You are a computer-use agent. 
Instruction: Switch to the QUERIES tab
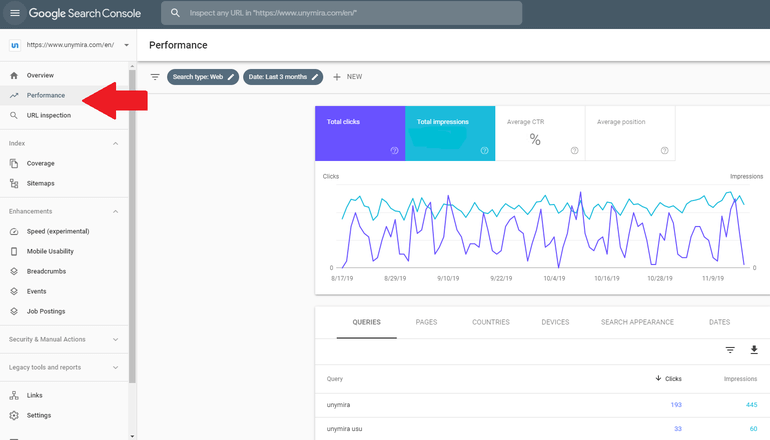[x=366, y=323]
